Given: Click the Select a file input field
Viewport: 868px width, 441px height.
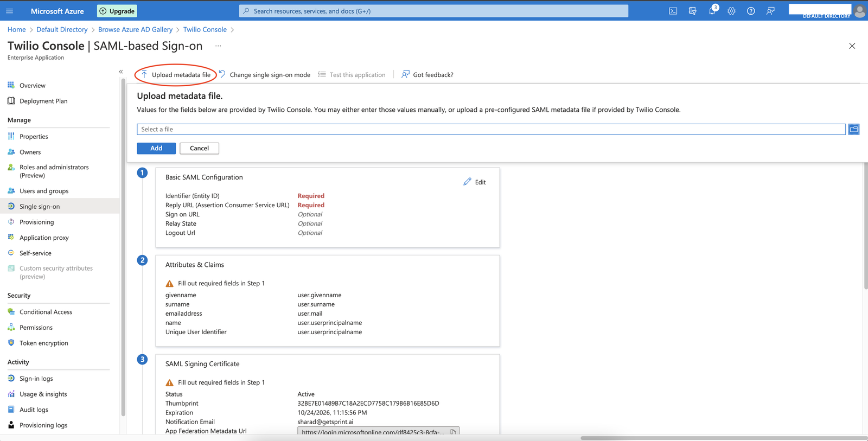Looking at the screenshot, I should pyautogui.click(x=490, y=129).
